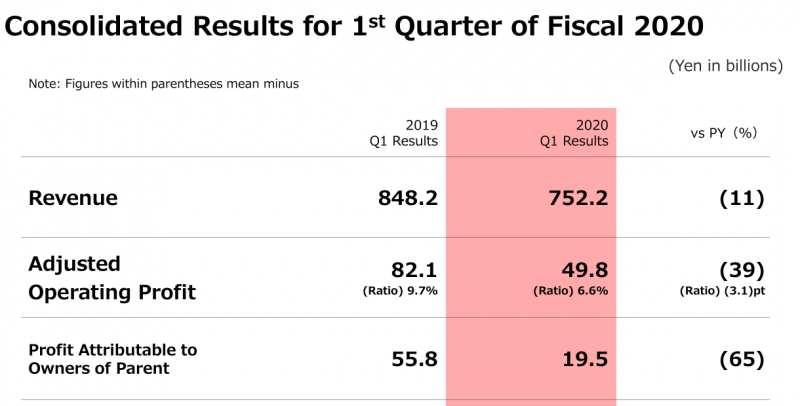Select the revenue change value (11)
The height and width of the screenshot is (406, 800).
742,198
